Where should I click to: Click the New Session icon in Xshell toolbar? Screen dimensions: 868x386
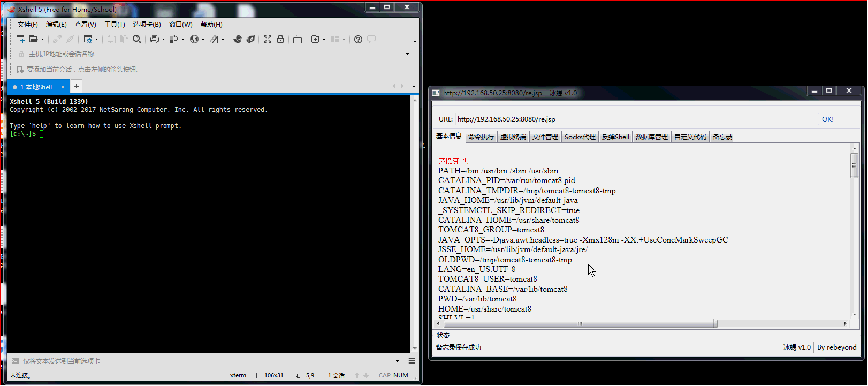[x=20, y=39]
